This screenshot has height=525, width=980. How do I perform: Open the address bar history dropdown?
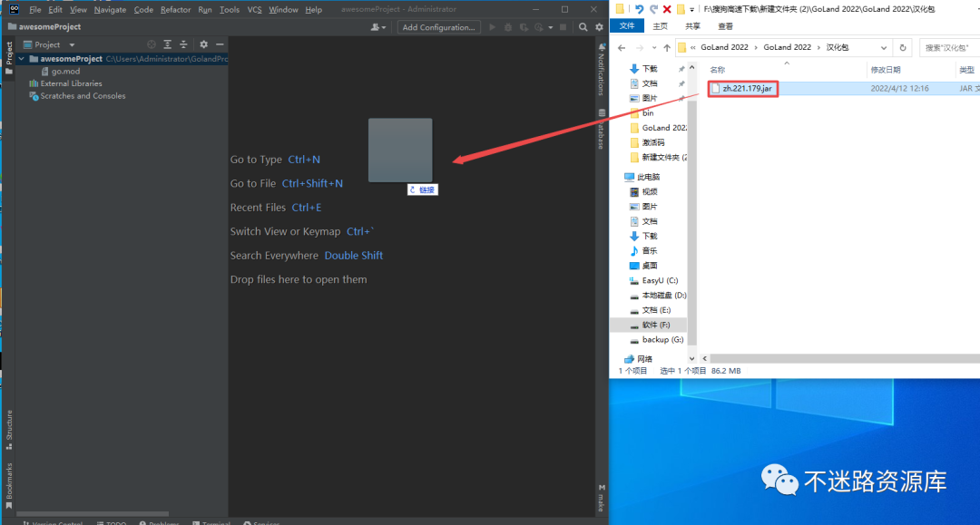884,47
